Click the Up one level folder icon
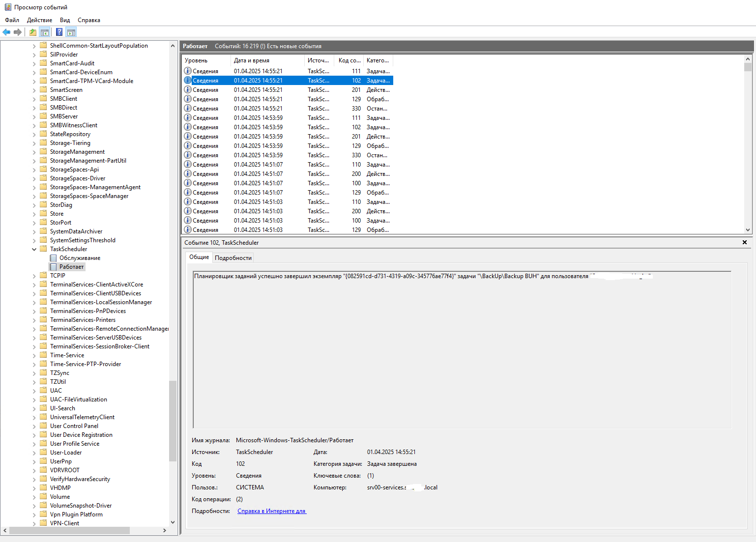756x542 pixels. 32,32
